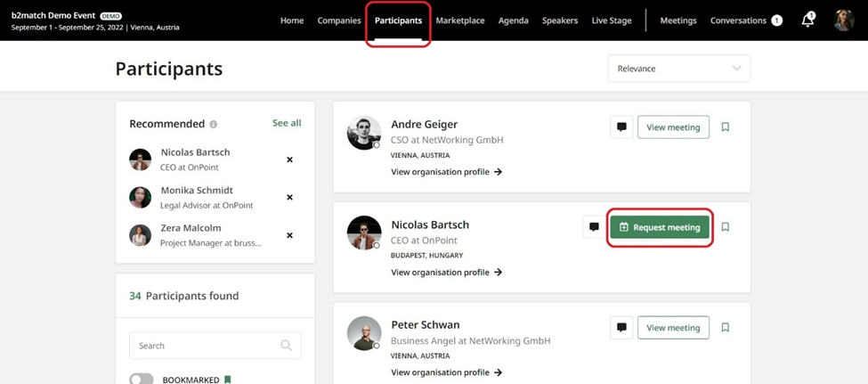Bookmark Nicolas Bartsch in participant list
This screenshot has width=868, height=384.
(x=726, y=227)
